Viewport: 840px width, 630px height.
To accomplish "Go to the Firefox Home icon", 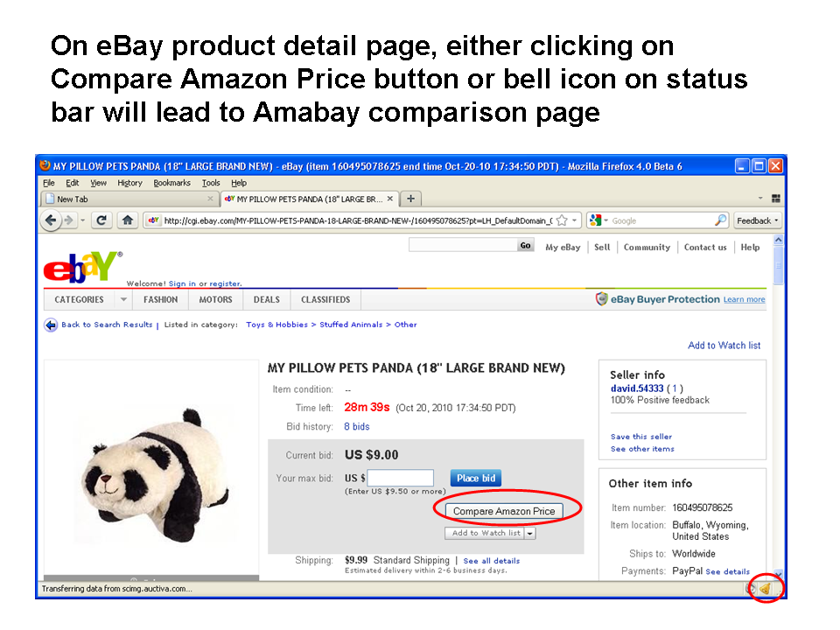I will coord(128,220).
